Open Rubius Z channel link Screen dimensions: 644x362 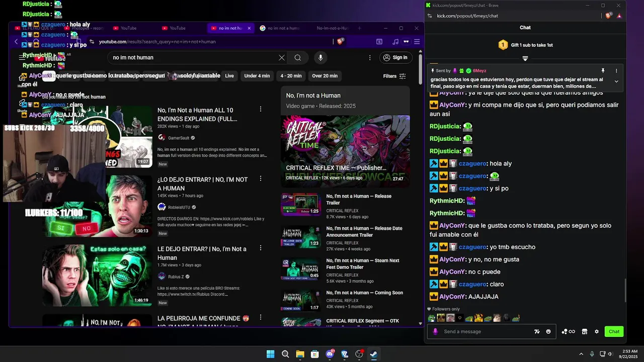[x=176, y=277]
